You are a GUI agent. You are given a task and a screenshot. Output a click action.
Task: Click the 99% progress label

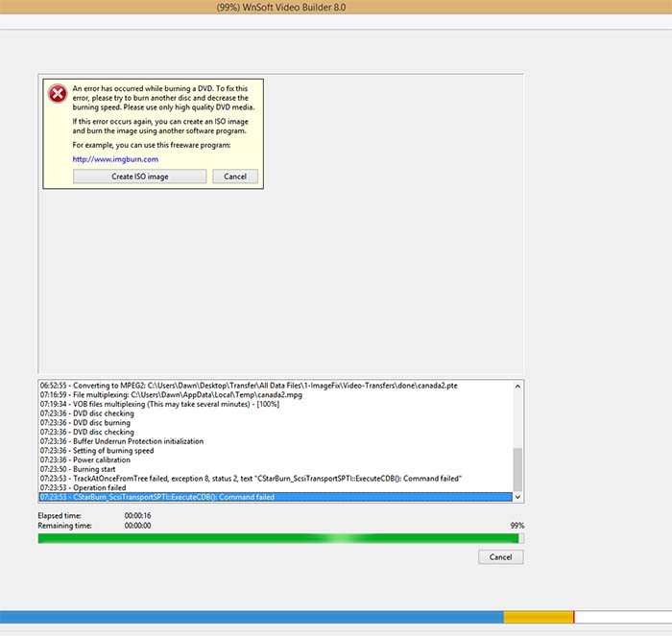pyautogui.click(x=517, y=526)
